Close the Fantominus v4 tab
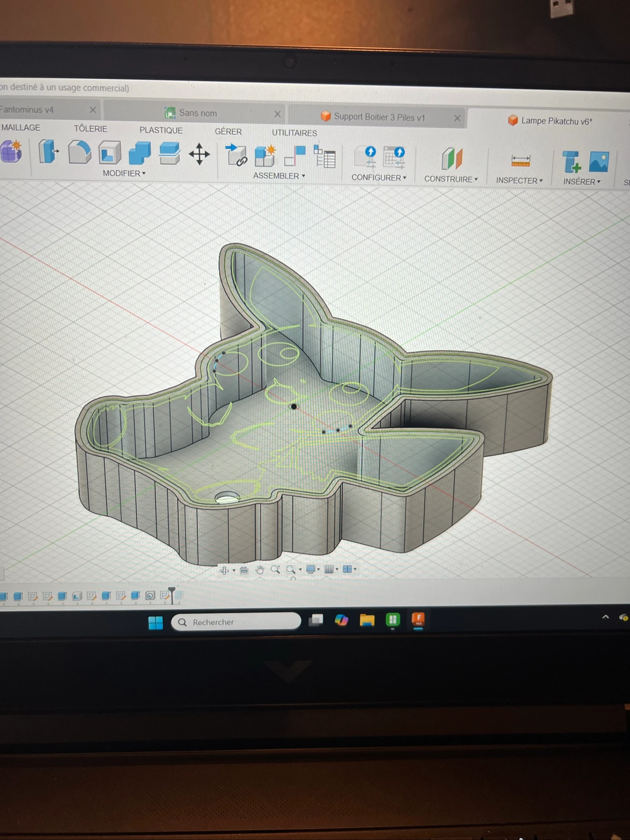 [x=93, y=110]
